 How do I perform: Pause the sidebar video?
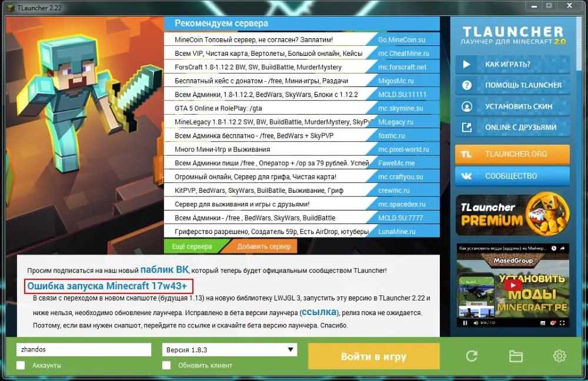coord(465,323)
